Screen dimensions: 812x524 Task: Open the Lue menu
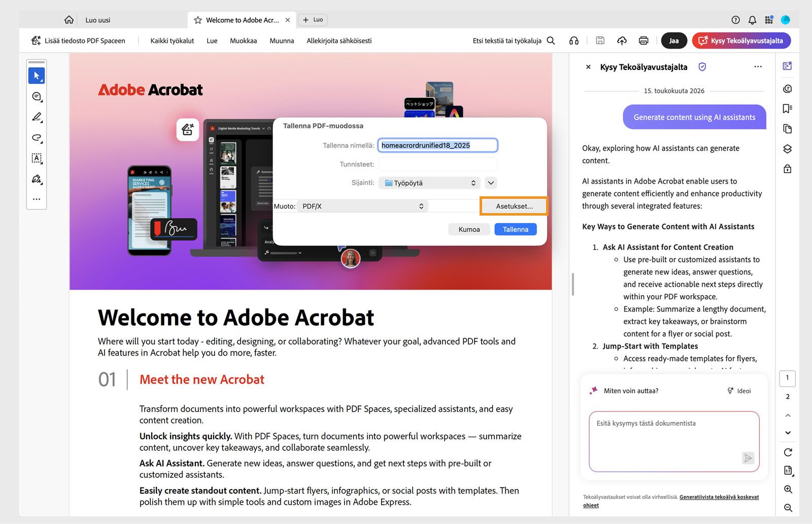pos(212,41)
